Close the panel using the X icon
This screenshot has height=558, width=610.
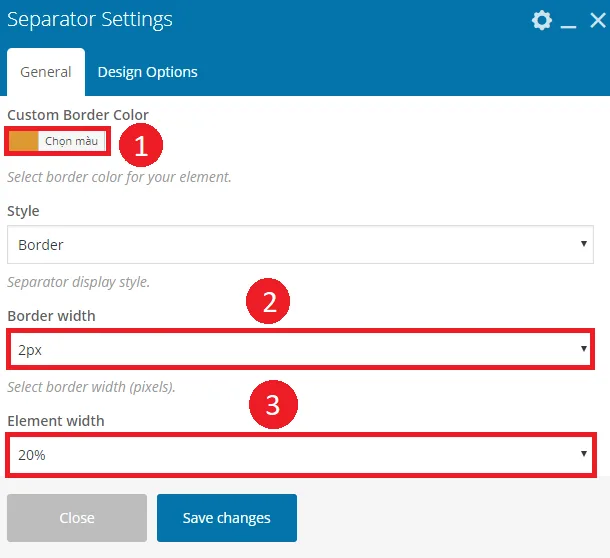click(598, 20)
